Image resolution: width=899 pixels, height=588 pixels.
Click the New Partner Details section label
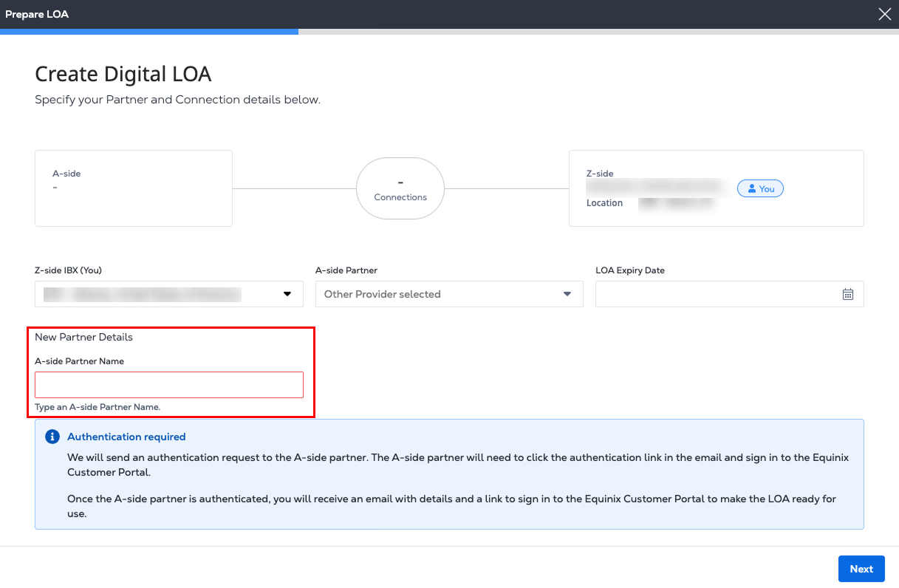[84, 337]
